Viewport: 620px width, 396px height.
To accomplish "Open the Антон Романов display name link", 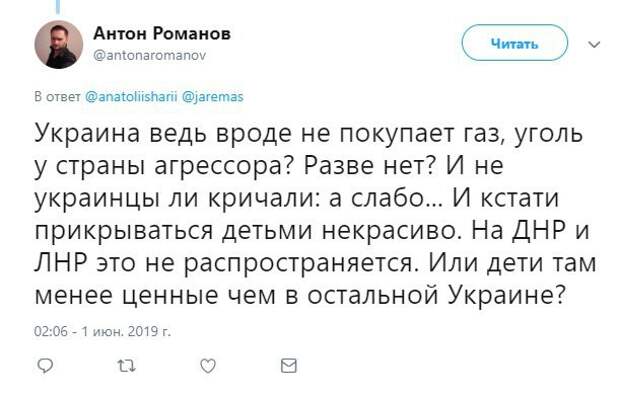I will [x=162, y=34].
